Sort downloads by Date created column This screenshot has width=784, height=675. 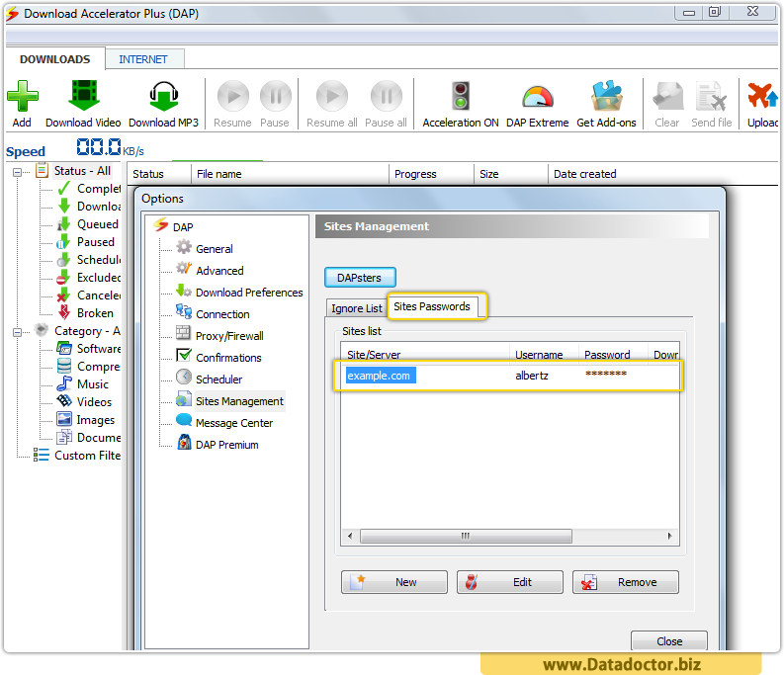point(662,174)
